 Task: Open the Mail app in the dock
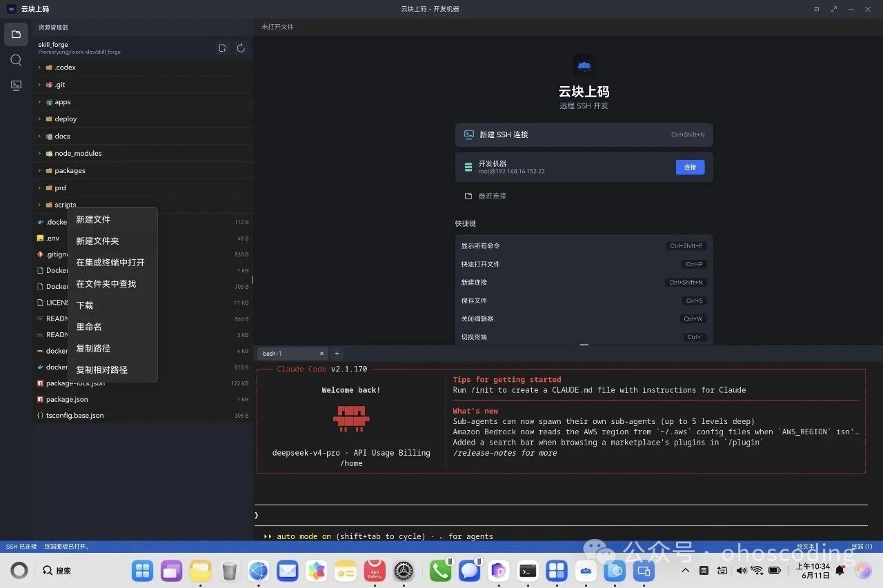click(x=287, y=571)
